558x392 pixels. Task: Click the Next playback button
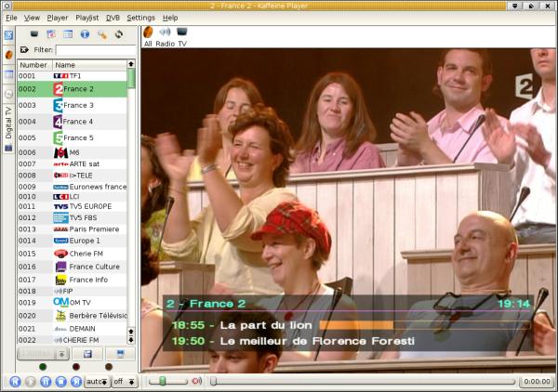76,382
